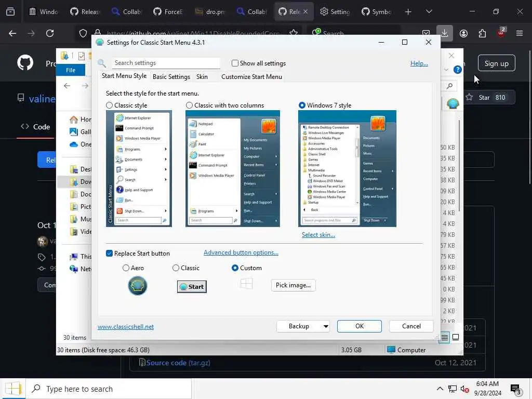Open Advanced button options link
This screenshot has width=532, height=399.
tap(241, 252)
